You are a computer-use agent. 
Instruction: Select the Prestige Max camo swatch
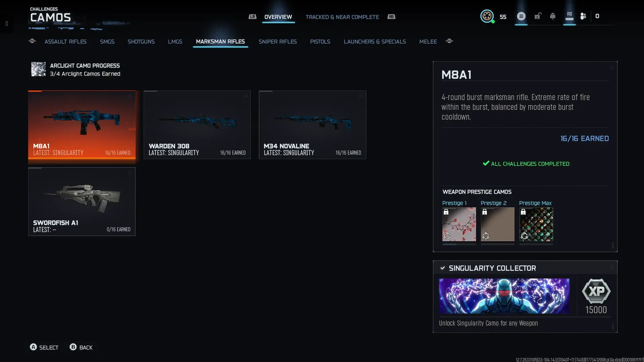tap(536, 224)
